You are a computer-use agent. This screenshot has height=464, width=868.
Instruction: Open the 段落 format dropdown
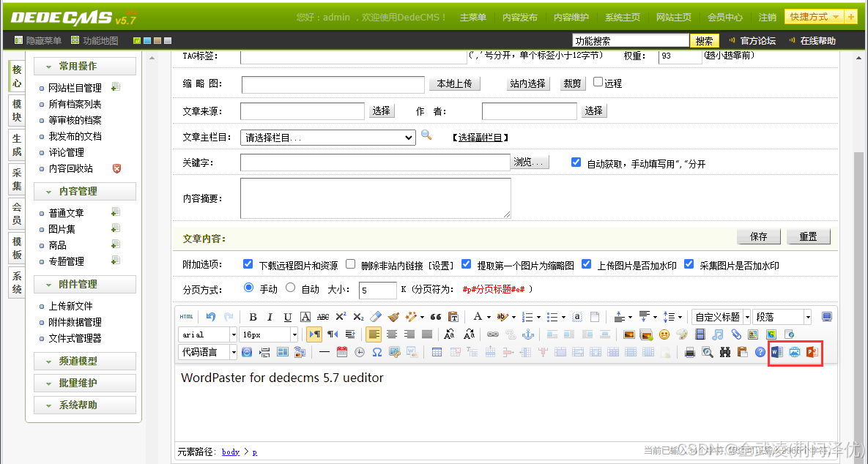tap(782, 317)
